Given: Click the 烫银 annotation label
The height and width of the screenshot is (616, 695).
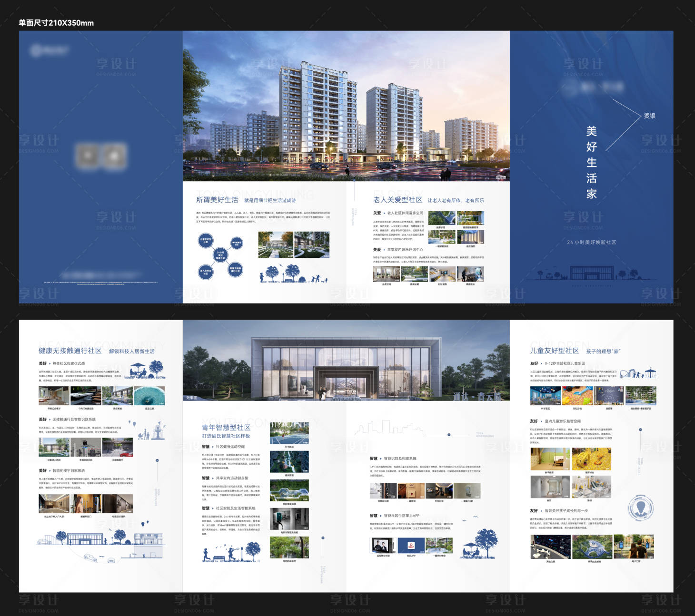Looking at the screenshot, I should 649,116.
